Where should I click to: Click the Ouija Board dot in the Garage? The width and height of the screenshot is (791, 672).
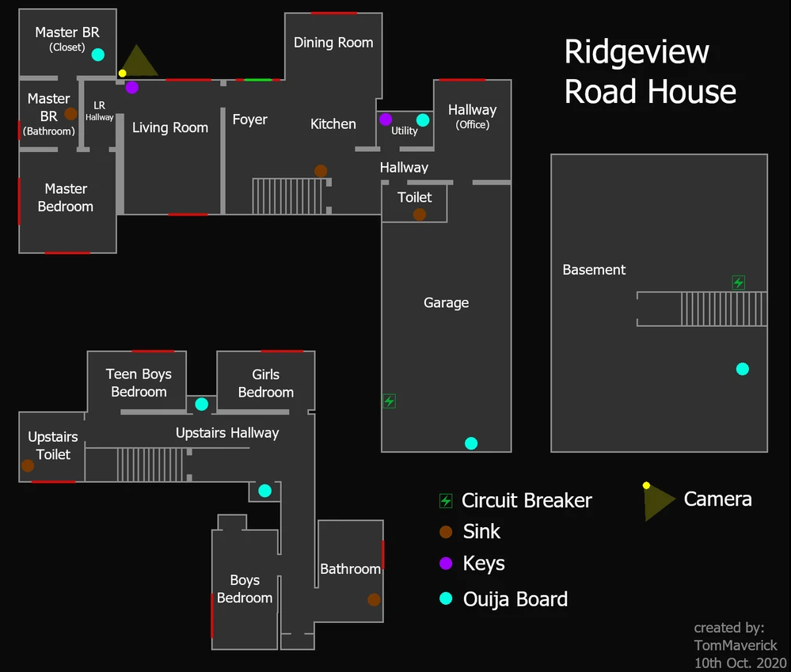click(x=470, y=443)
